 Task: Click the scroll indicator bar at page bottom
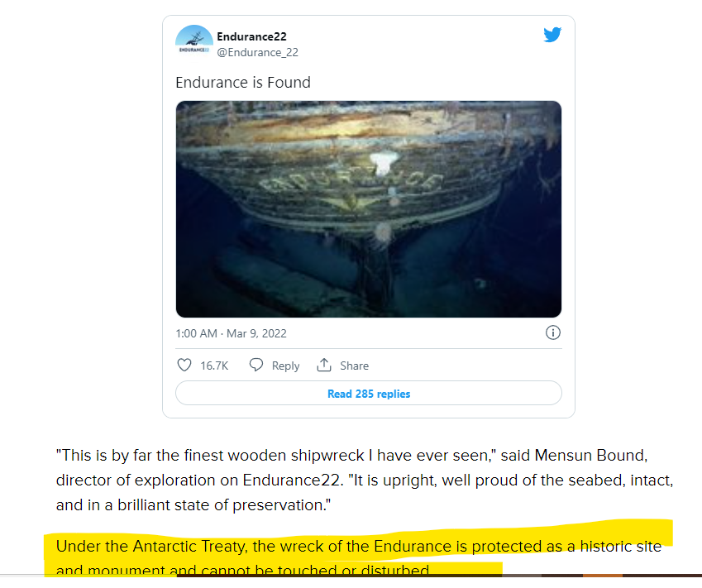[439, 576]
